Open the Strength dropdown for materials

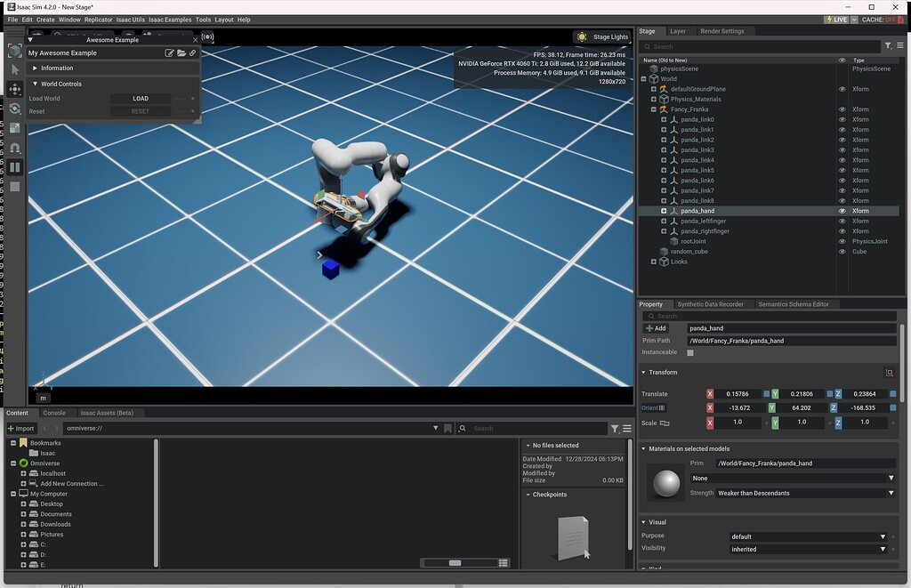pyautogui.click(x=805, y=493)
